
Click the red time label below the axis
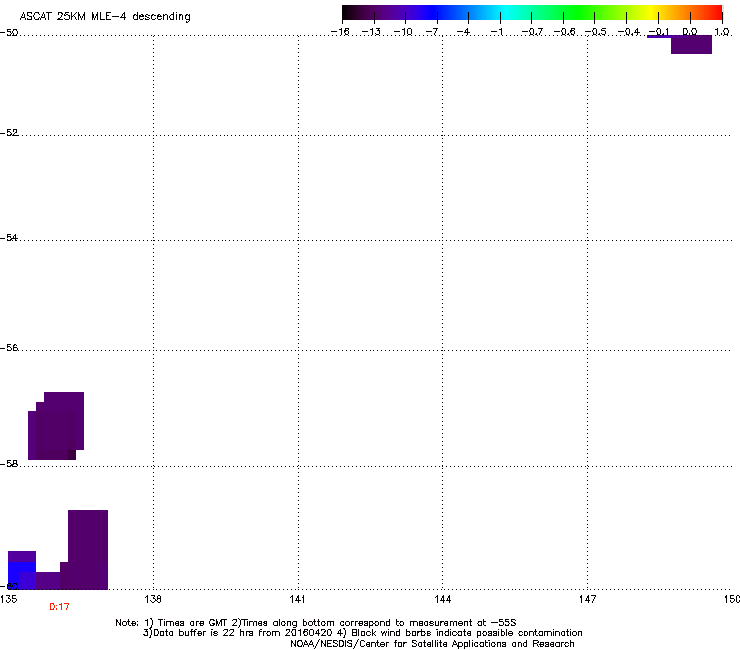[x=59, y=607]
